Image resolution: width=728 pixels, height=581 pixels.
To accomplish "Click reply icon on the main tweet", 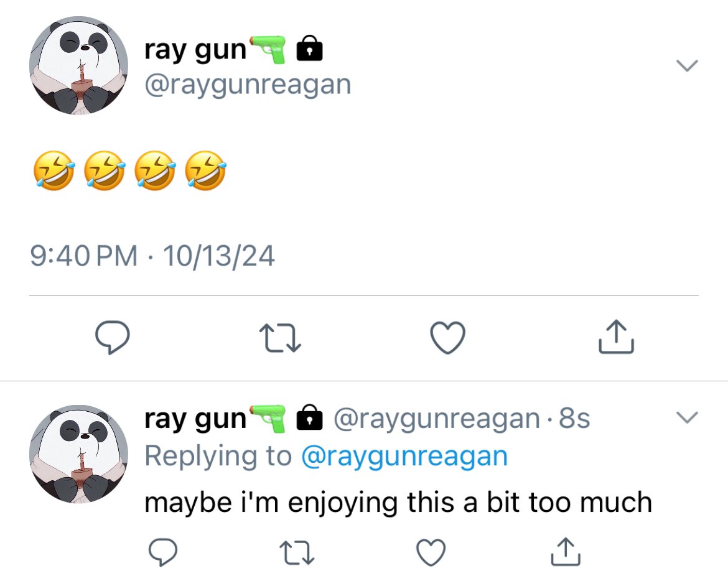I will coord(113,337).
